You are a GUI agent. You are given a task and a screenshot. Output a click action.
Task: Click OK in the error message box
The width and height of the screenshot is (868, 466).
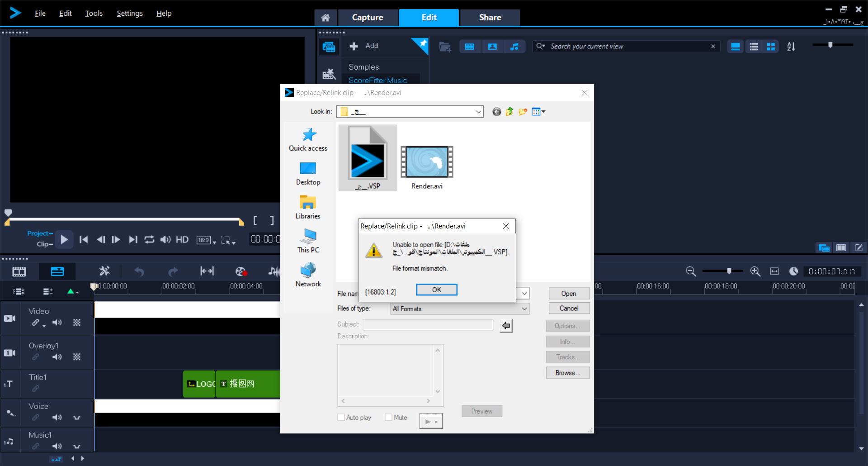tap(436, 290)
